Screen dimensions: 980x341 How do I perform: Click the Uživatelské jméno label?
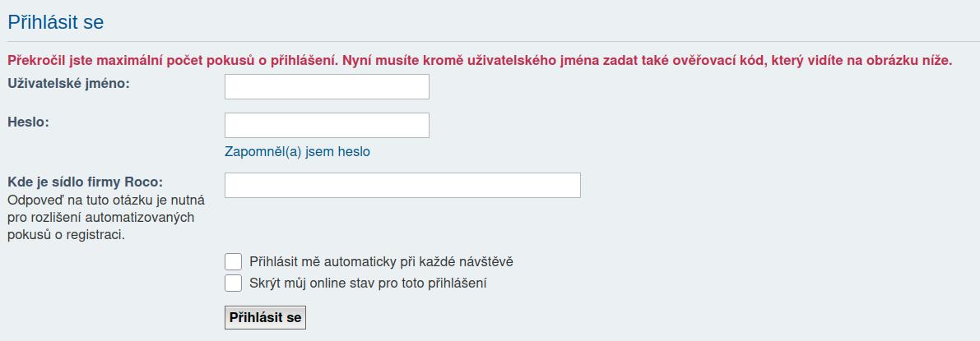pyautogui.click(x=68, y=83)
